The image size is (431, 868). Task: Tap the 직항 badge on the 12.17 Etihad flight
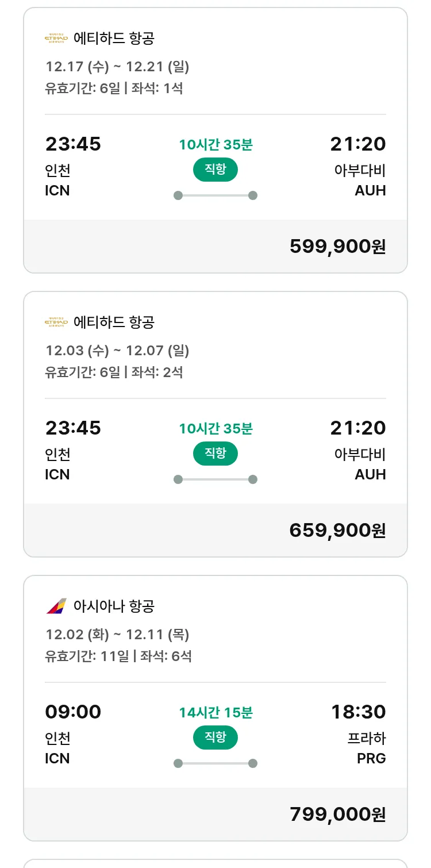pyautogui.click(x=215, y=170)
